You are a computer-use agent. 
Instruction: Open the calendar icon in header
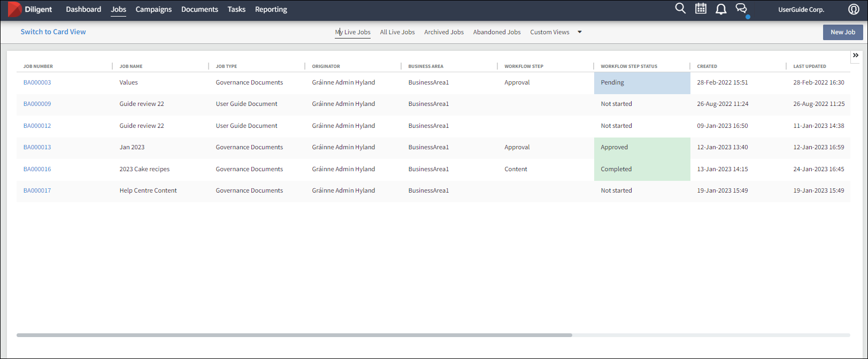tap(701, 9)
